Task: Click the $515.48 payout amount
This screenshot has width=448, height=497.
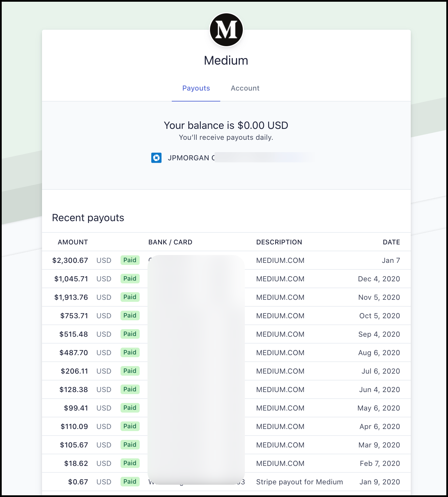Action: pos(74,334)
